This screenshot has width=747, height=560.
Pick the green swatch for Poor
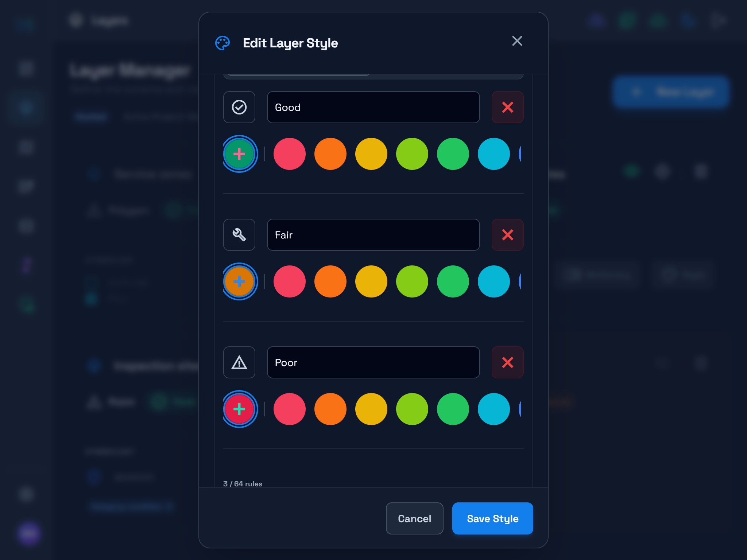(453, 409)
